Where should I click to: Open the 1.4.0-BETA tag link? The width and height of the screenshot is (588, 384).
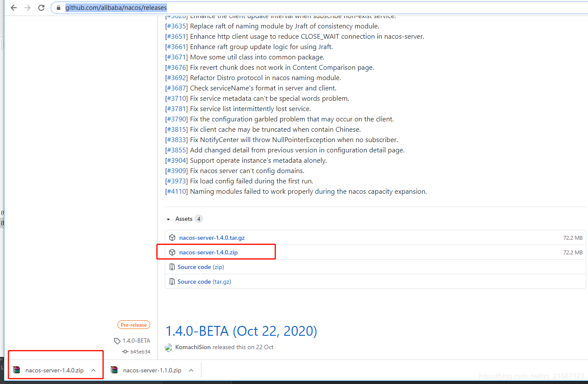tap(136, 341)
